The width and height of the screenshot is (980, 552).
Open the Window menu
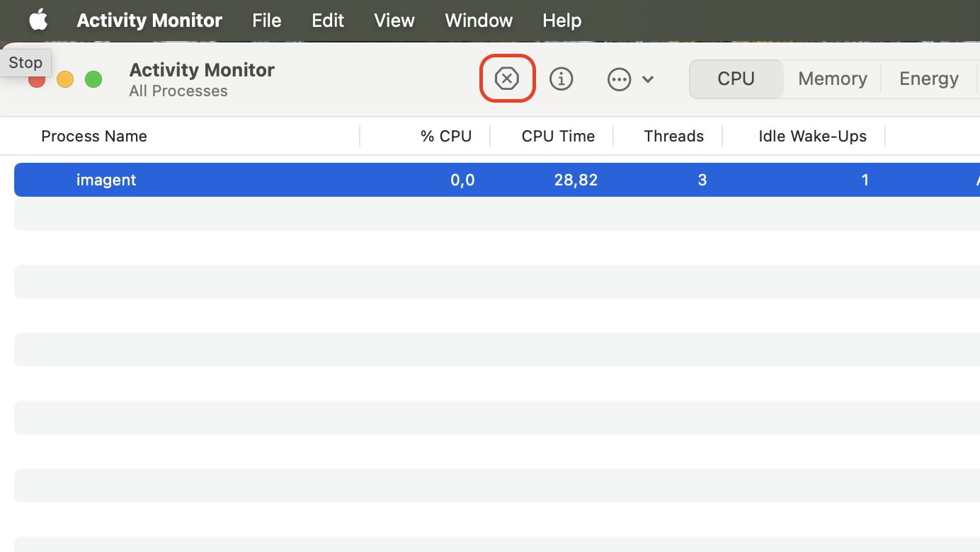tap(478, 21)
